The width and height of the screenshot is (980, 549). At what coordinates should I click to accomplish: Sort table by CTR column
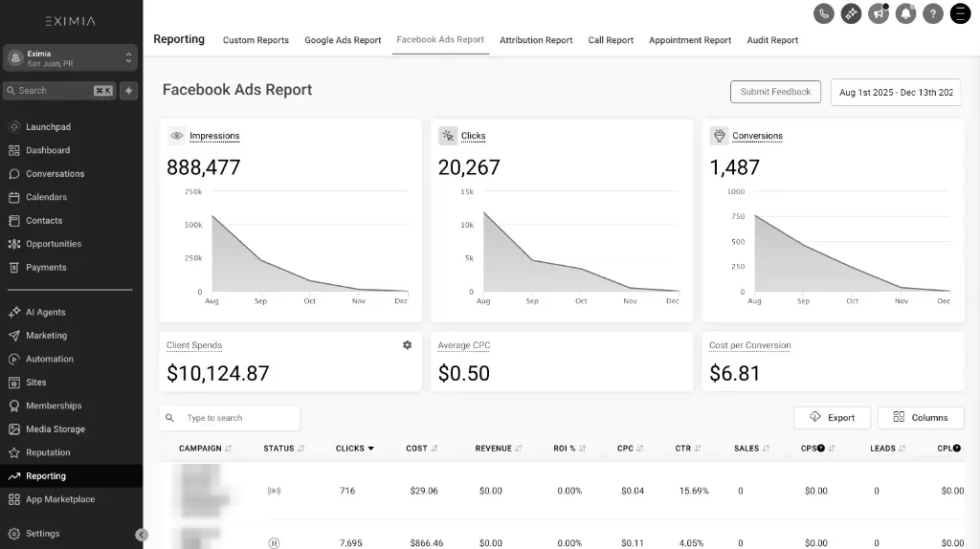[688, 449]
